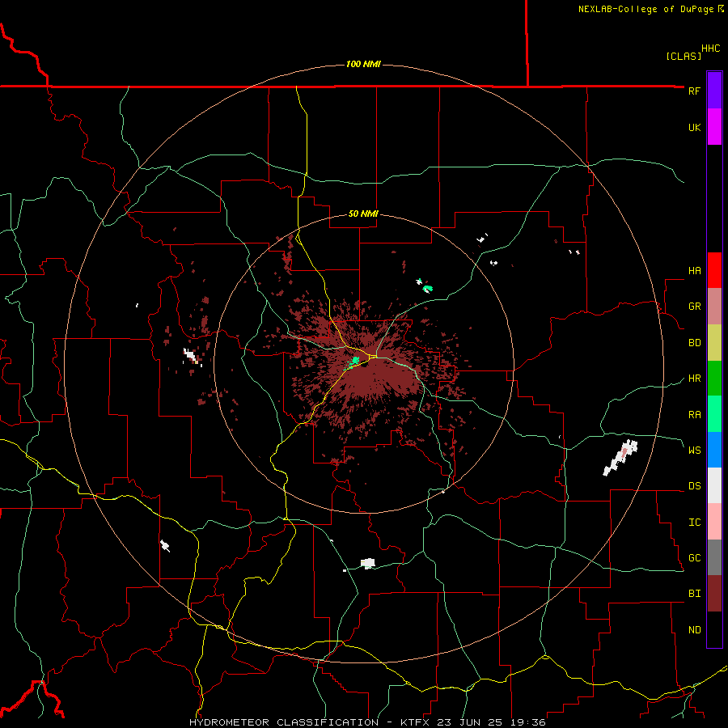Viewport: 728px width, 728px height.
Task: Click the ND legend label
Action: pos(694,630)
